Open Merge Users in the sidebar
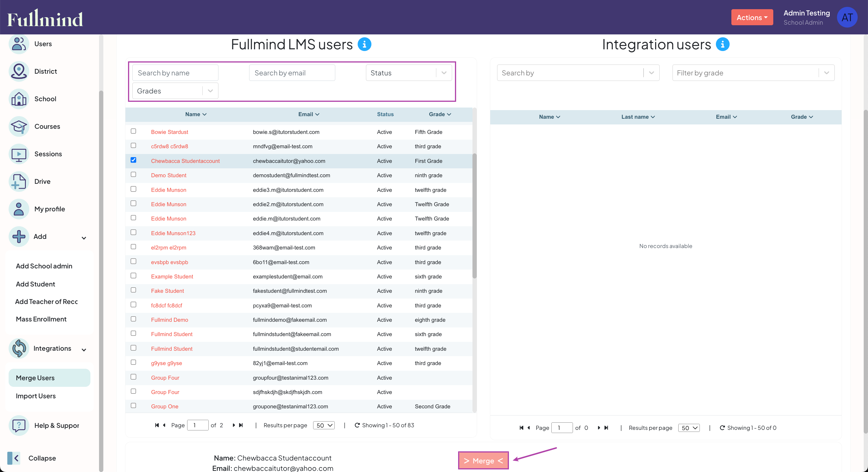This screenshot has width=868, height=472. pos(35,377)
